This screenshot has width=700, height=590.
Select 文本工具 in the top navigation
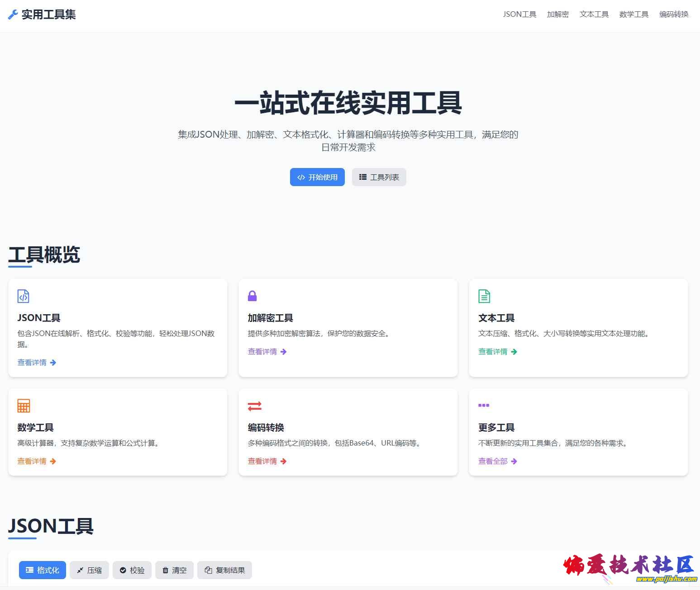[x=594, y=14]
